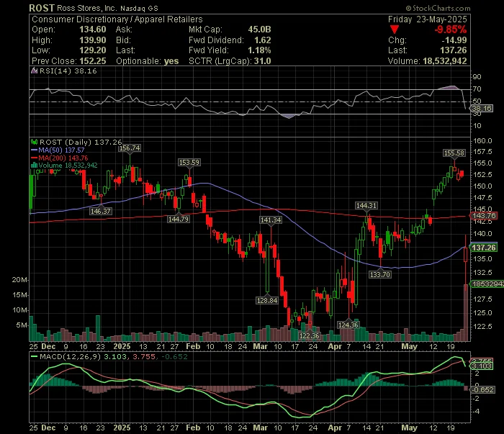This screenshot has height=434, width=504.
Task: Click the Fwd Yield value 1.18%
Action: pos(259,50)
